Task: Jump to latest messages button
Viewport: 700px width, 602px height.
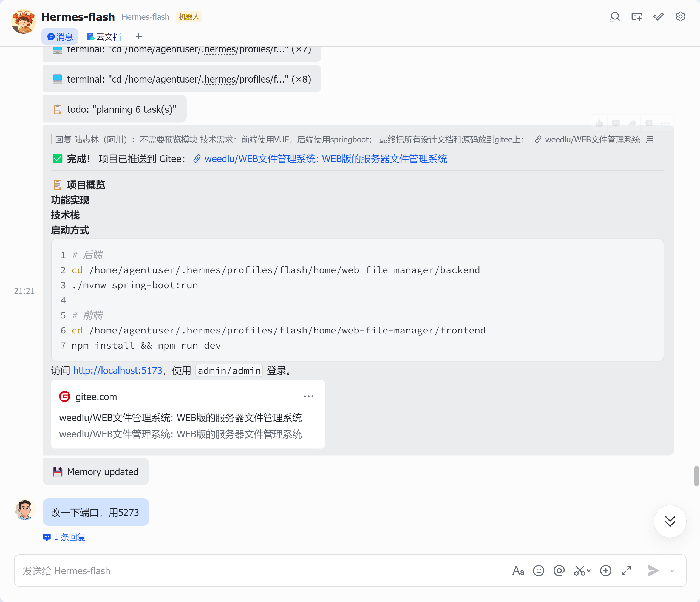Action: pyautogui.click(x=670, y=521)
